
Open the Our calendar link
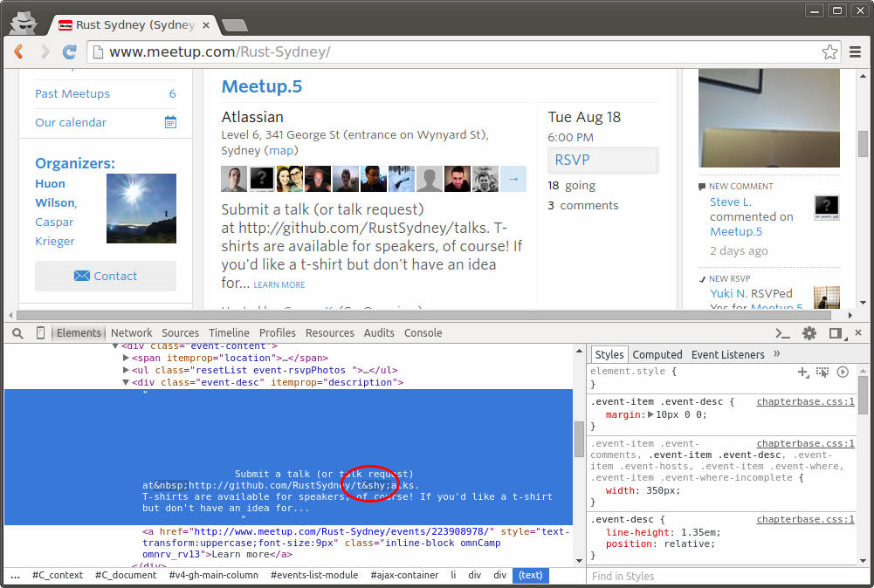click(x=70, y=122)
